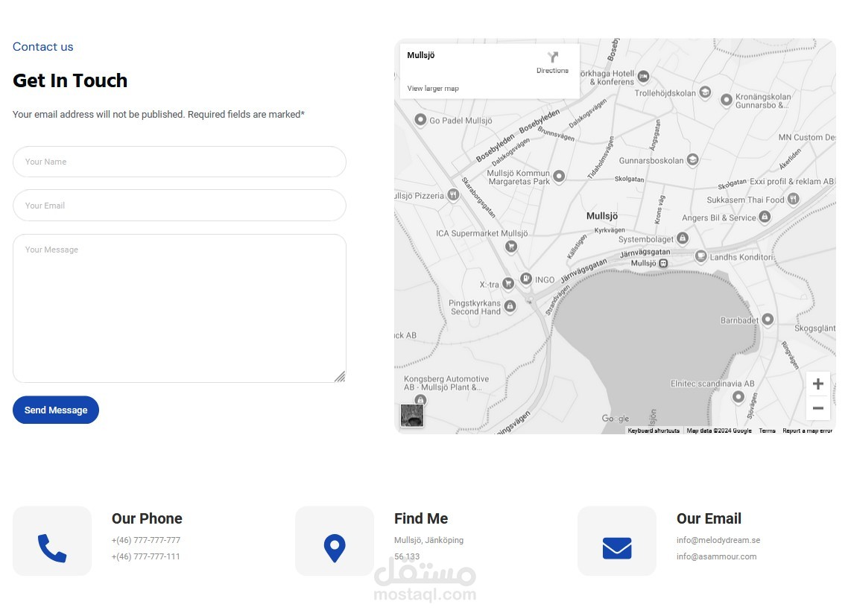This screenshot has width=851, height=616.
Task: Click the Mullsjö title in map info card
Action: pos(420,55)
